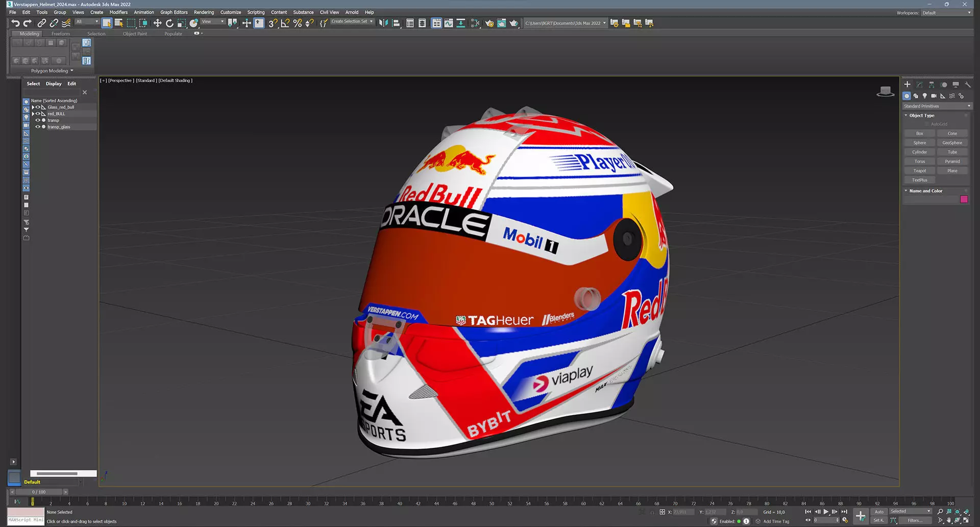Click the Unlink Selection icon
This screenshot has width=980, height=527.
tap(54, 23)
